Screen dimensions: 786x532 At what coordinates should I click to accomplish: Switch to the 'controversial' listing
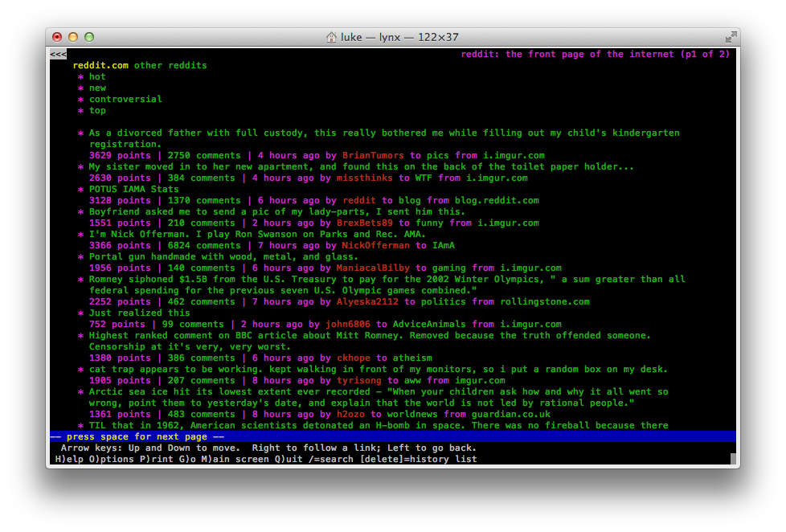125,100
